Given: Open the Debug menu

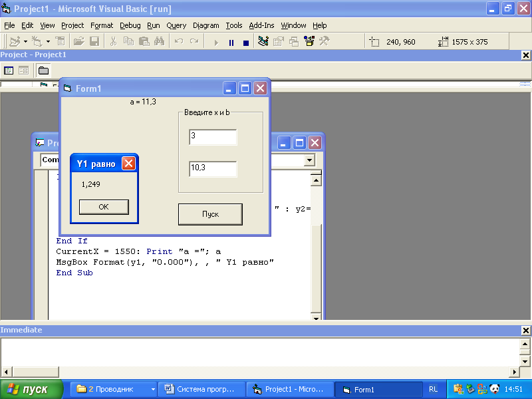Looking at the screenshot, I should click(130, 25).
